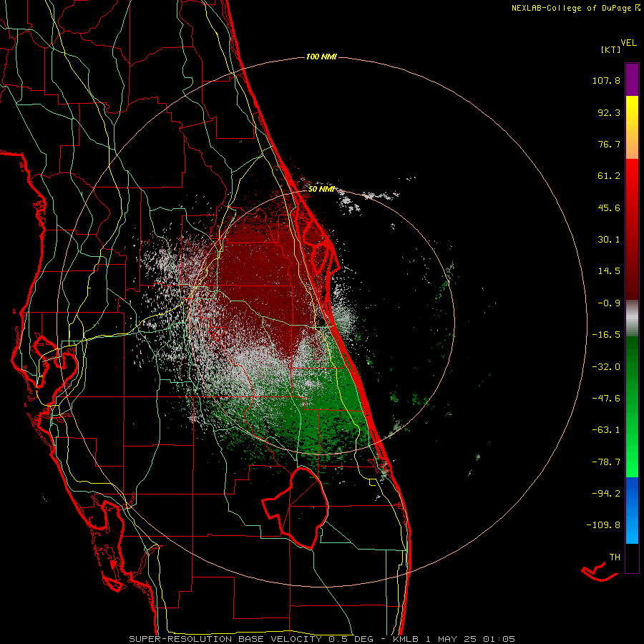Click the -32.0 velocity scale label

pos(606,367)
